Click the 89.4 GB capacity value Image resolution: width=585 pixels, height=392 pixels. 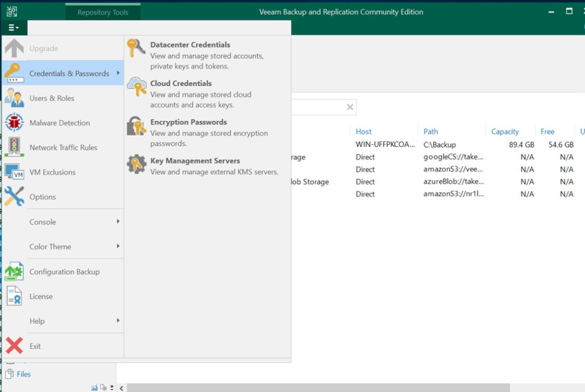522,145
